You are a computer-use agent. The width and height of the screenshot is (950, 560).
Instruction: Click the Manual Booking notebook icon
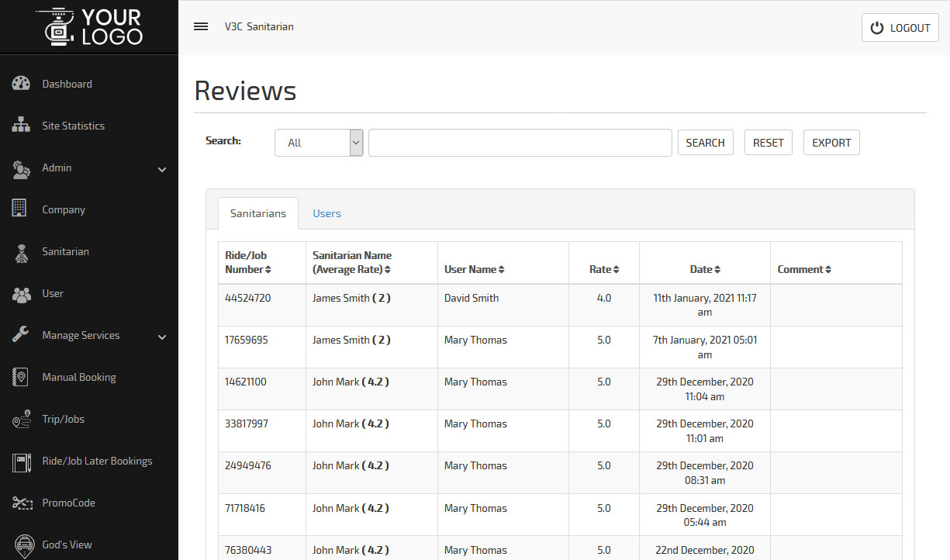coord(21,377)
